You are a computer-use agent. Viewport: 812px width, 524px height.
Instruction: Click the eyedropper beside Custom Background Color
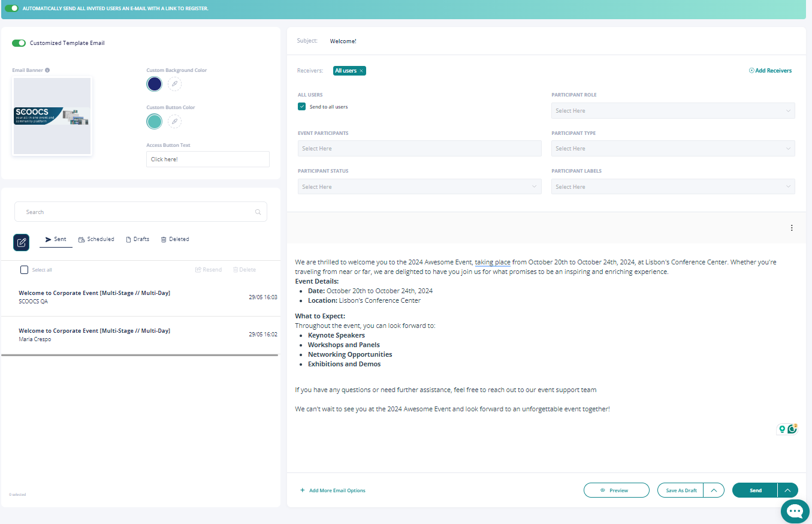[174, 84]
